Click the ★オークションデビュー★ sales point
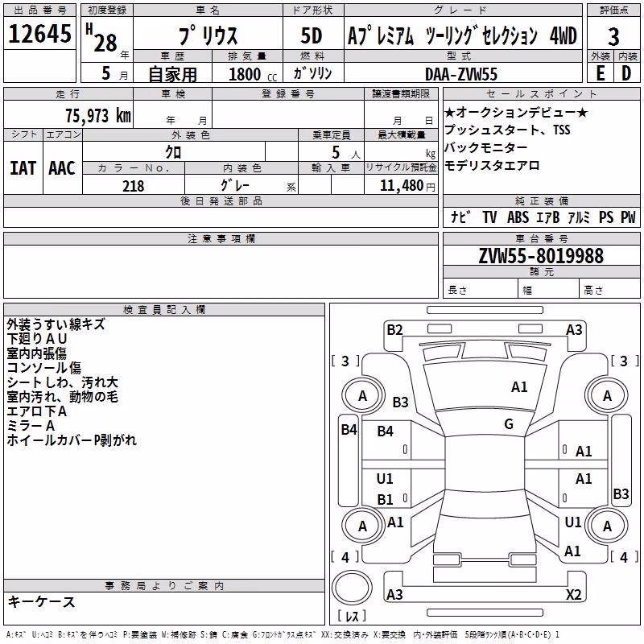The height and width of the screenshot is (644, 644). coord(516,112)
